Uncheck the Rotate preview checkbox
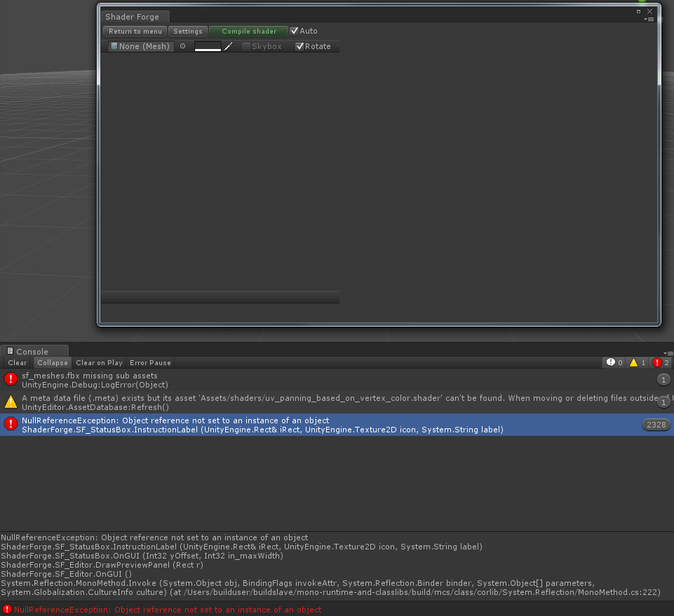 point(299,46)
